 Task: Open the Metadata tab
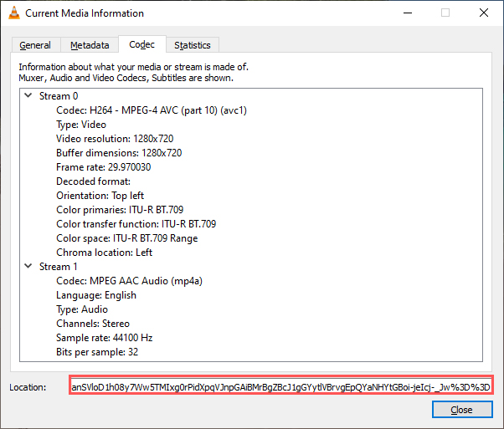pyautogui.click(x=90, y=45)
